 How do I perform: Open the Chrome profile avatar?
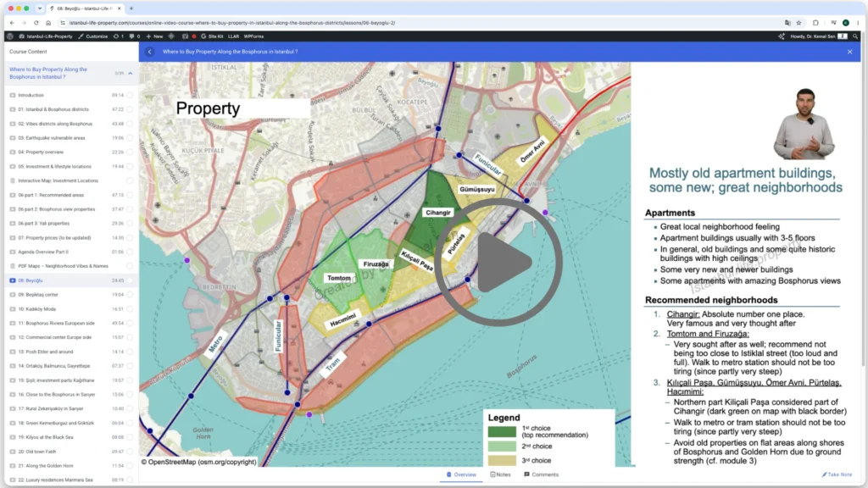point(846,23)
